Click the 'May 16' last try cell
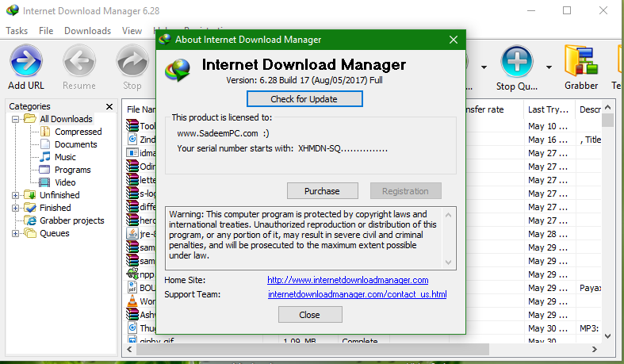This screenshot has height=364, width=624. 548,140
